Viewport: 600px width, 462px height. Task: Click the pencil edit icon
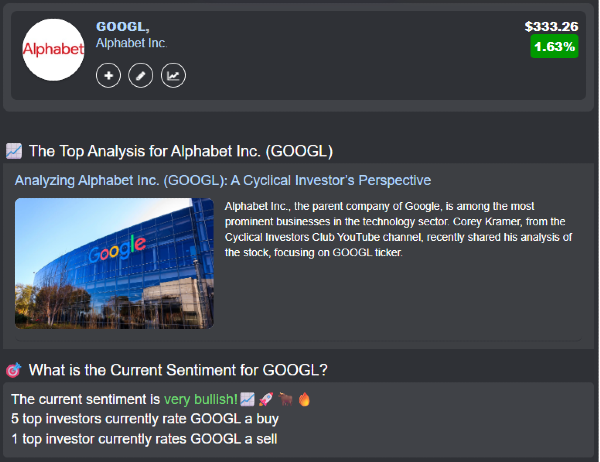point(140,75)
